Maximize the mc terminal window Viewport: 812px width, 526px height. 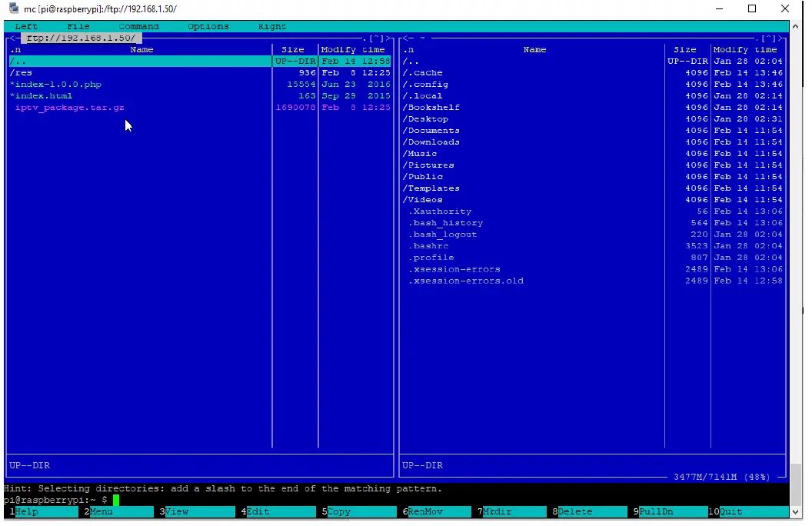click(x=752, y=8)
